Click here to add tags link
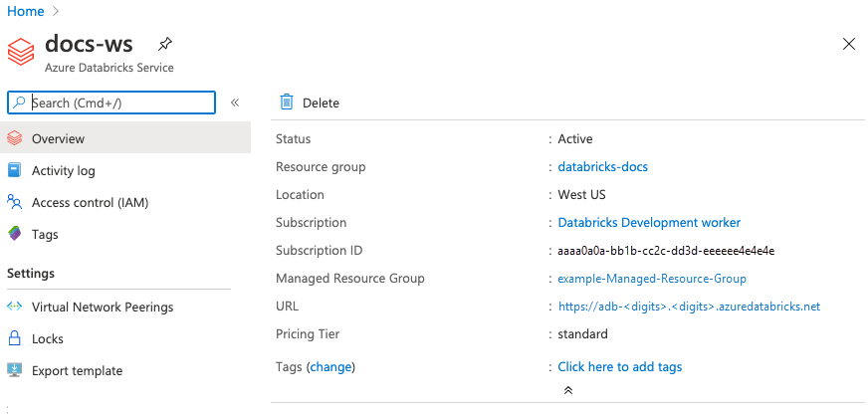The height and width of the screenshot is (414, 868). click(x=620, y=366)
